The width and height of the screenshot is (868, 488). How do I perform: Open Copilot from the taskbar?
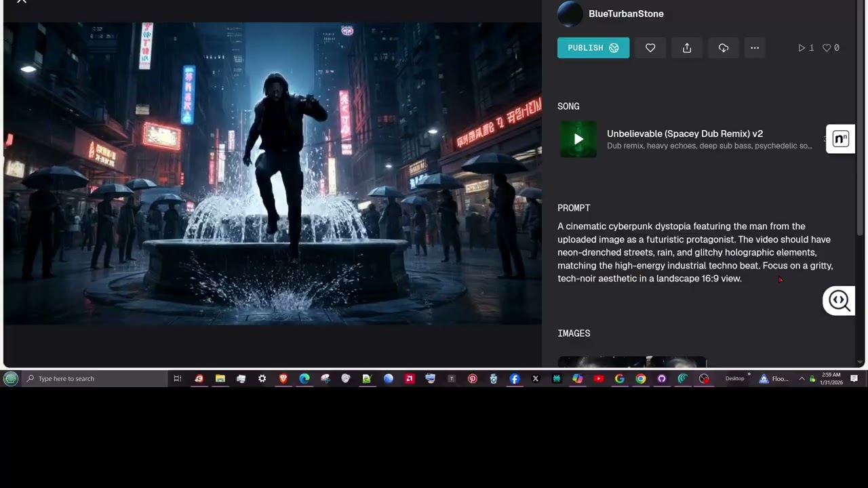coord(578,379)
